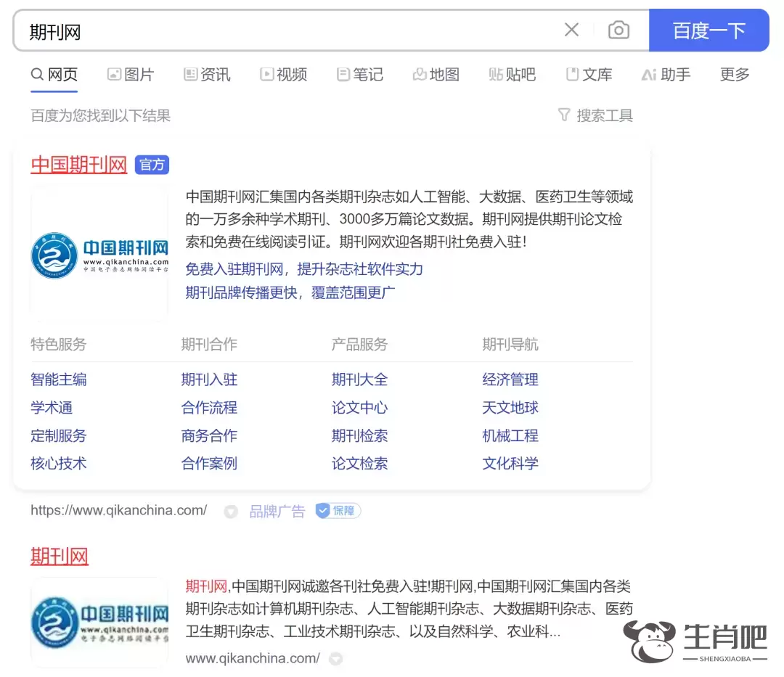Image resolution: width=784 pixels, height=677 pixels.
Task: Open the 智能主编 service link
Action: click(x=59, y=379)
